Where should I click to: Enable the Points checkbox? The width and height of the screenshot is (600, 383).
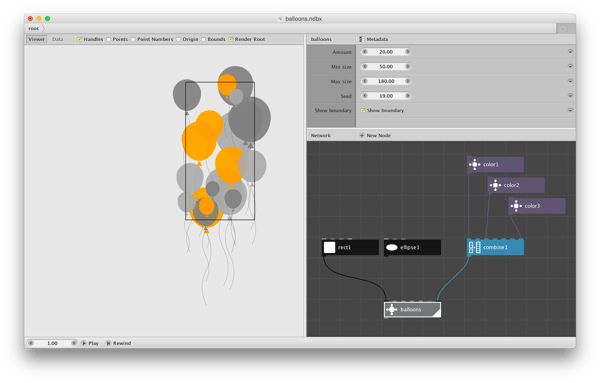109,39
